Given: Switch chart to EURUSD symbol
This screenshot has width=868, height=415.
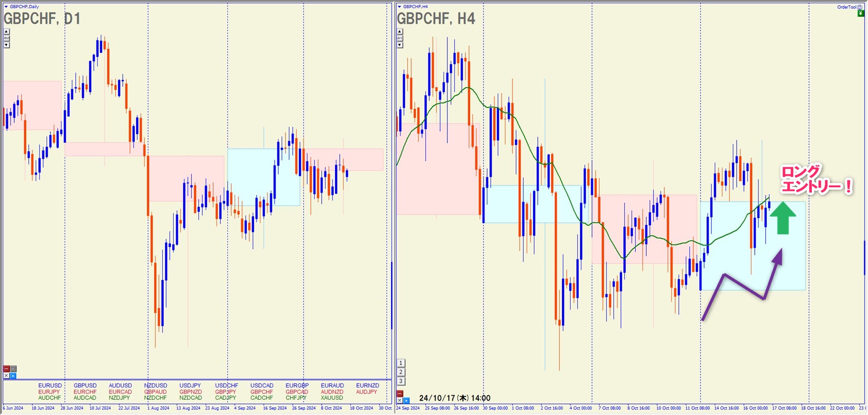Looking at the screenshot, I should 50,386.
